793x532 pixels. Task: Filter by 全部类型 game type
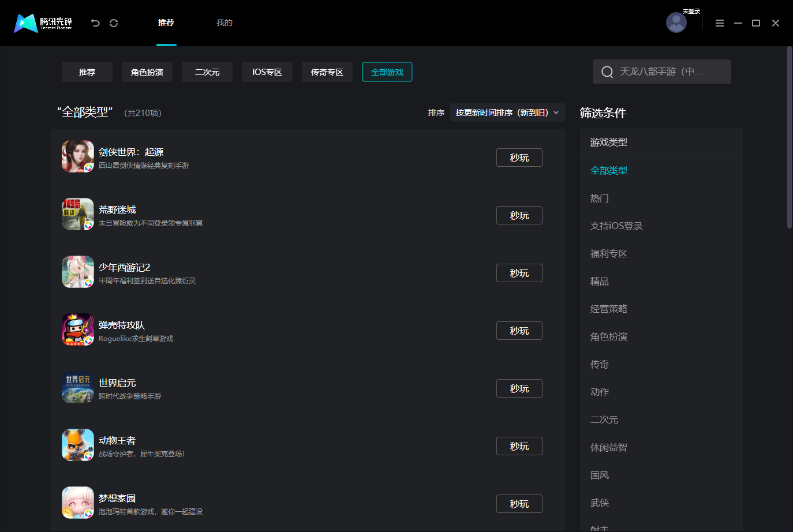pos(609,170)
